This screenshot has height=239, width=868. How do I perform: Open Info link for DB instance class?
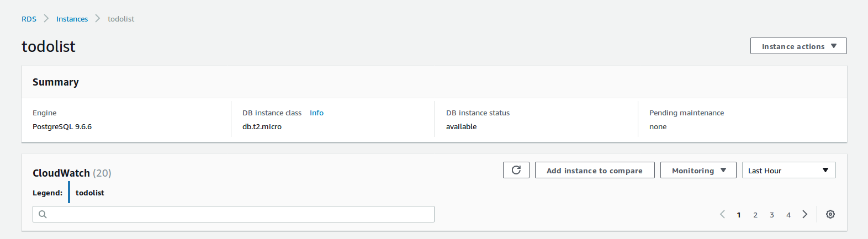(x=316, y=113)
